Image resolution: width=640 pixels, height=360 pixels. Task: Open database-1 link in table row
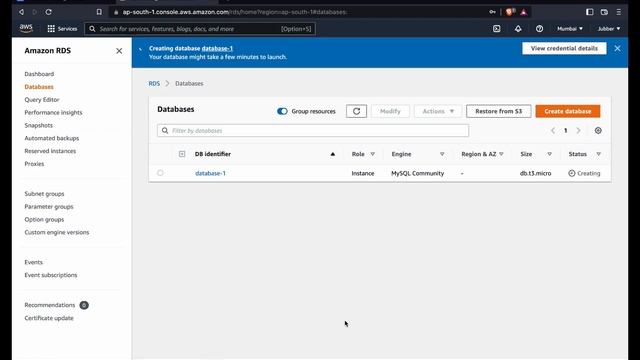coord(210,173)
